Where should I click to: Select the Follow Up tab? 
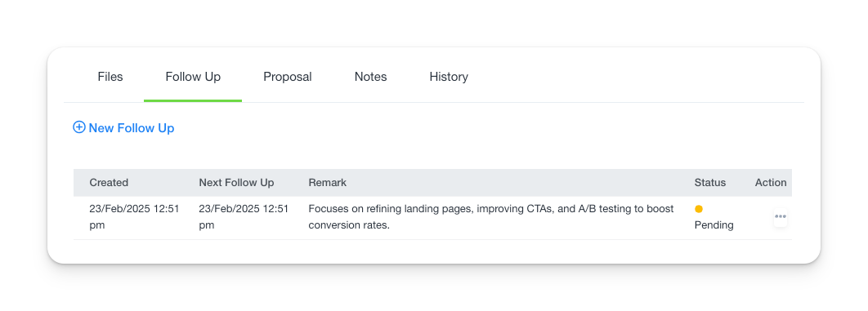[x=193, y=77]
